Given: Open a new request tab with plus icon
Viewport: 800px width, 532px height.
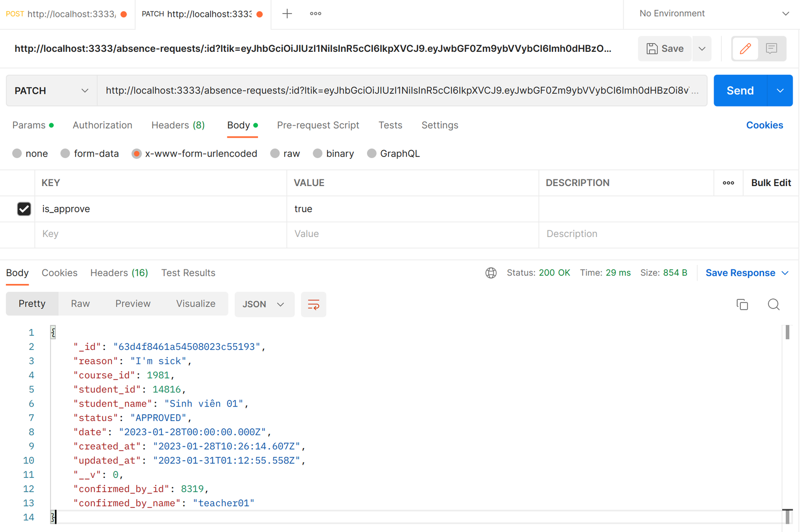Looking at the screenshot, I should coord(287,14).
